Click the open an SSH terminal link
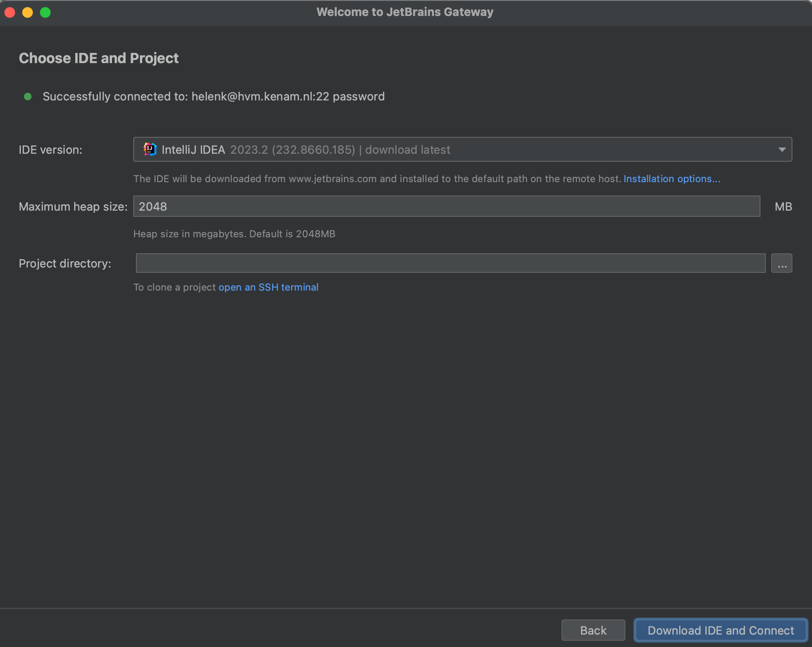This screenshot has height=647, width=812. coord(268,287)
